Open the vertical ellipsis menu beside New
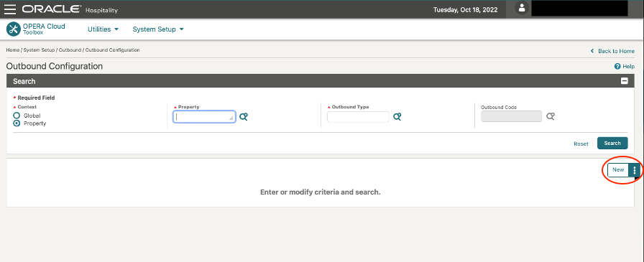The height and width of the screenshot is (262, 644). coord(635,169)
